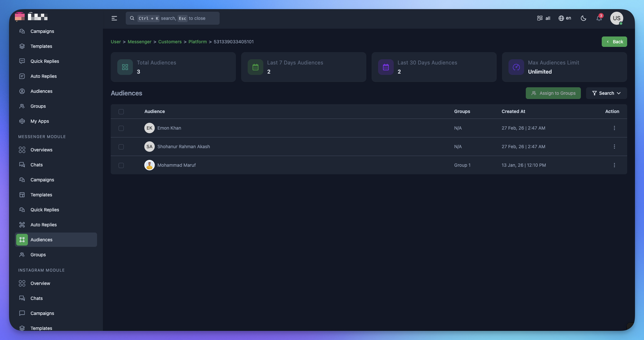Open Messenger module Overviews

(x=56, y=150)
